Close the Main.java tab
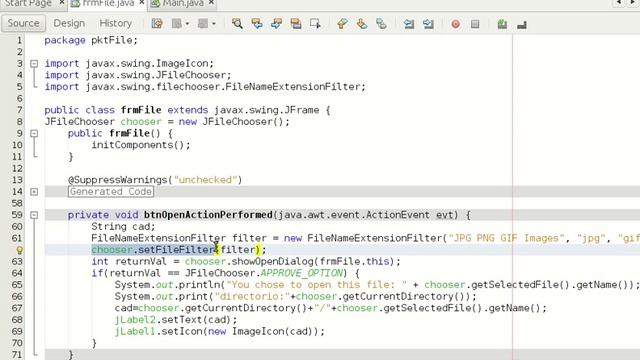This screenshot has height=360, width=640. [x=211, y=3]
